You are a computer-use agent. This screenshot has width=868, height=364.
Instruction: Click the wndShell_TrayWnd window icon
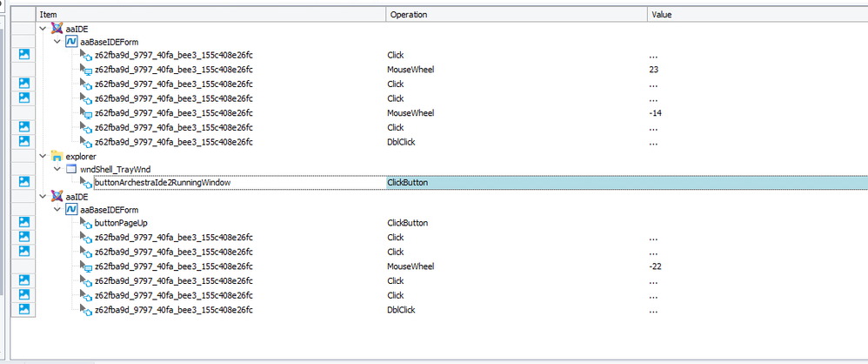pyautogui.click(x=71, y=169)
